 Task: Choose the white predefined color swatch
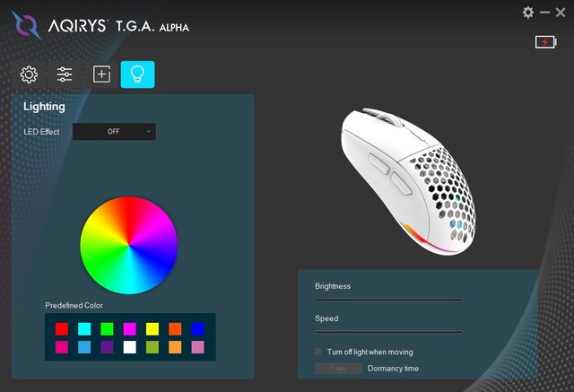129,347
